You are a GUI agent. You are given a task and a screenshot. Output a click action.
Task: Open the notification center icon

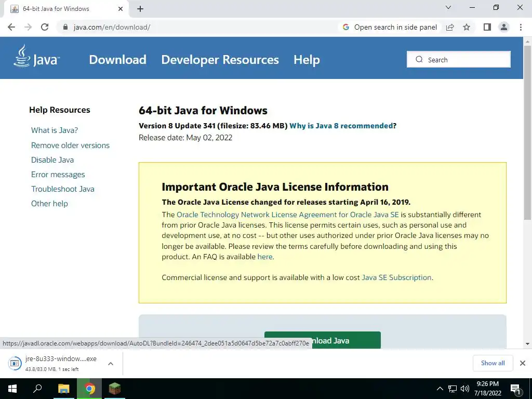[515, 389]
